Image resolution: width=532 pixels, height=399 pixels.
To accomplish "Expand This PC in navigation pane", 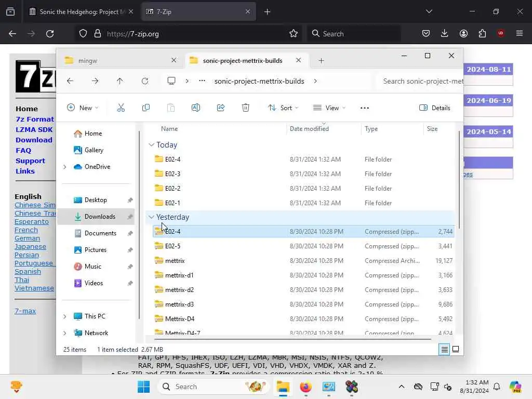I will click(x=64, y=316).
